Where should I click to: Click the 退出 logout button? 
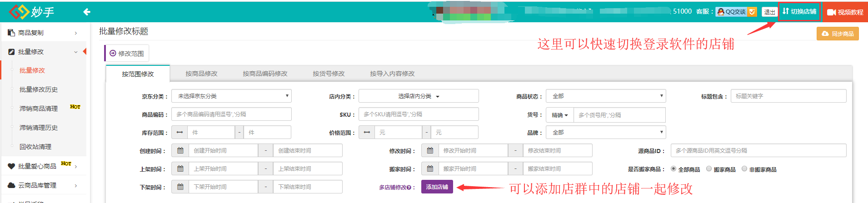(x=769, y=12)
